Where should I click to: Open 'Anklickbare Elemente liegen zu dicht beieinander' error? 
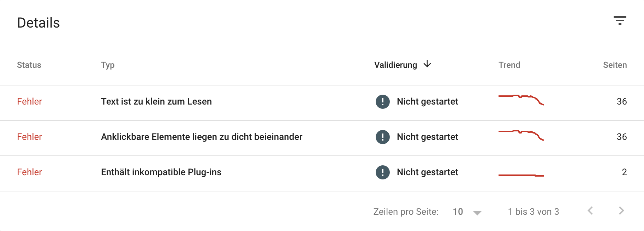[202, 137]
